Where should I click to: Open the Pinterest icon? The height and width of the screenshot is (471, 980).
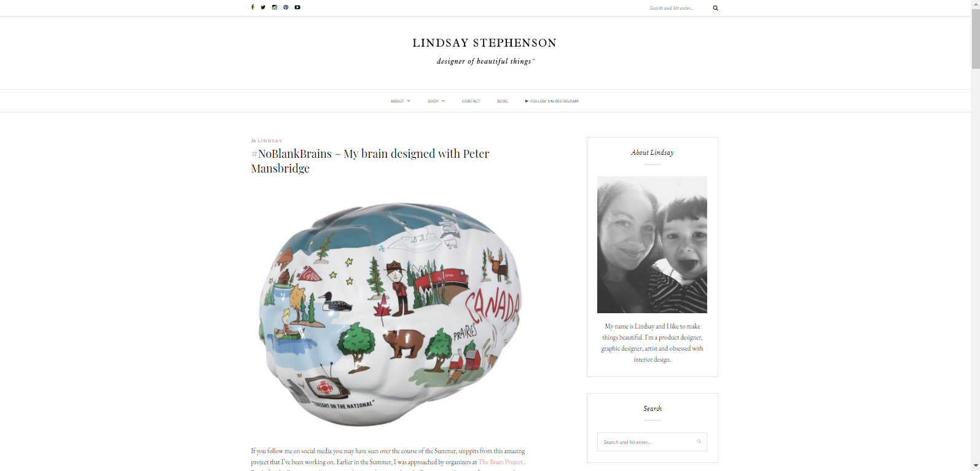286,7
